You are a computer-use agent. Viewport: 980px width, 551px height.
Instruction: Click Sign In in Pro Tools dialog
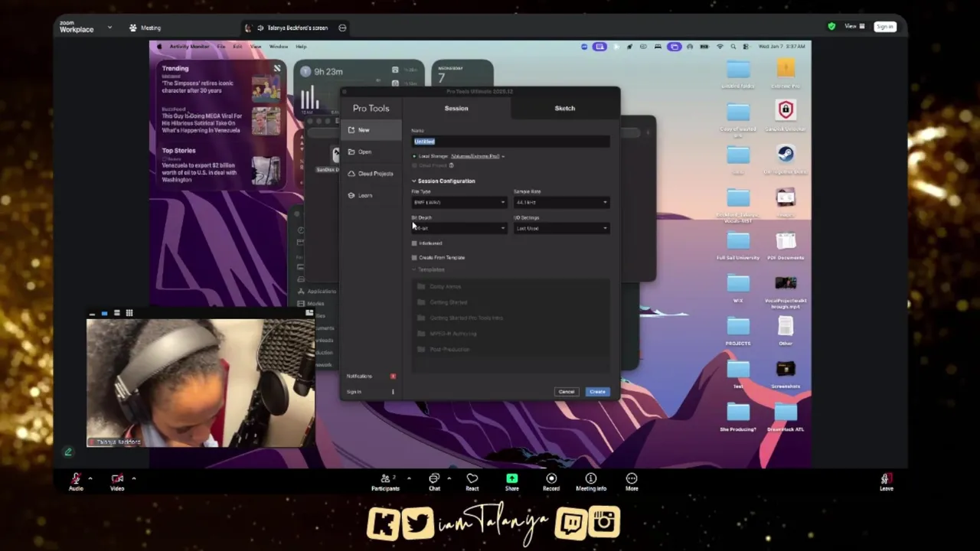click(x=354, y=392)
